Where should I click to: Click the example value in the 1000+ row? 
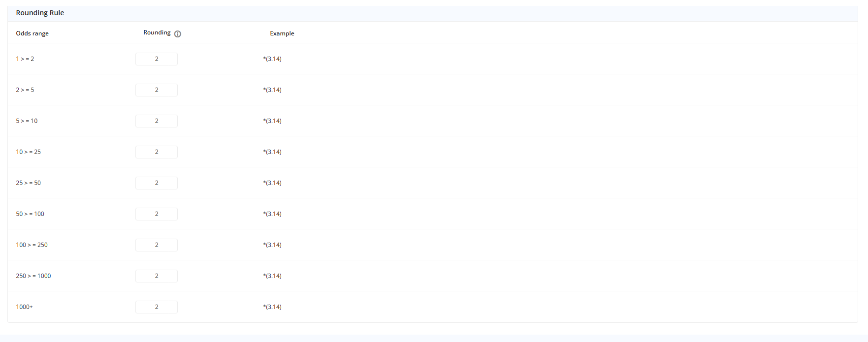point(272,307)
